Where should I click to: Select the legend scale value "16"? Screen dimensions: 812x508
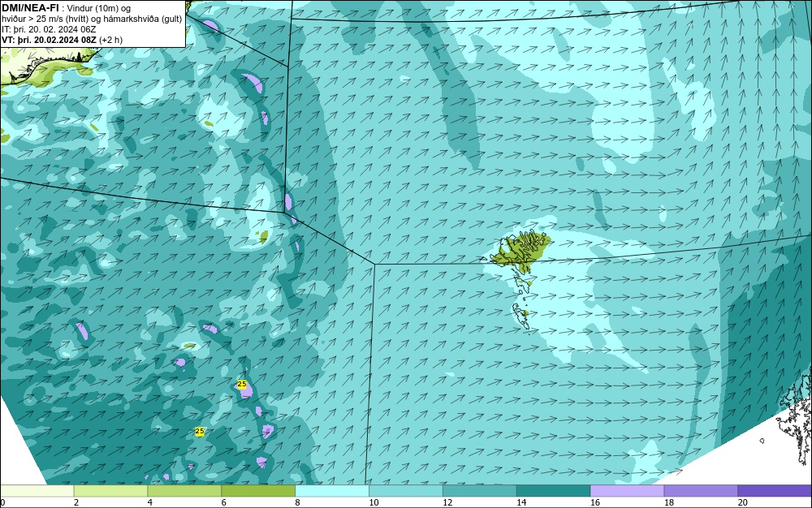(595, 502)
